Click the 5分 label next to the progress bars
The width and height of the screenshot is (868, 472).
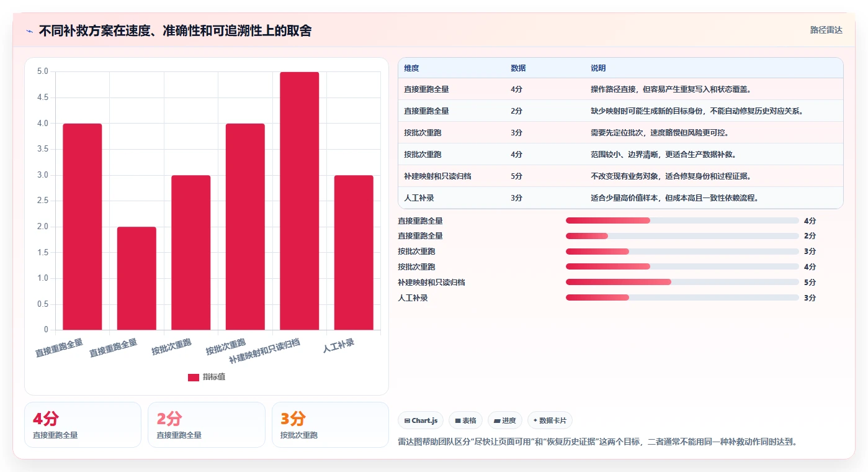(x=810, y=283)
